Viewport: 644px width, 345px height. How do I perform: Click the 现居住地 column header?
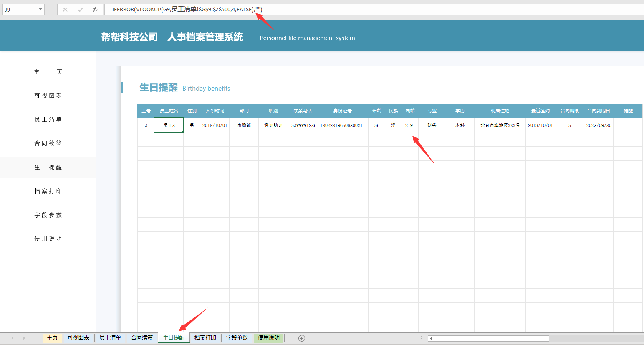(500, 111)
